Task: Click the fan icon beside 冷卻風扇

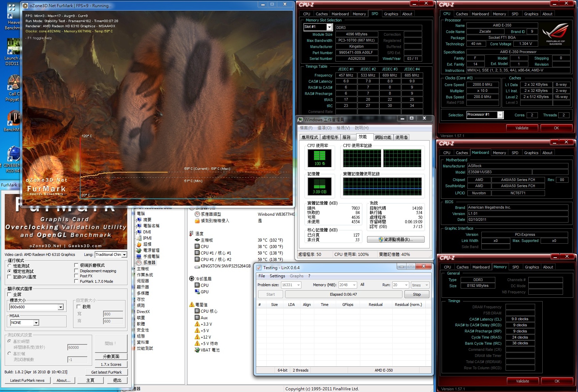Action: tap(192, 279)
